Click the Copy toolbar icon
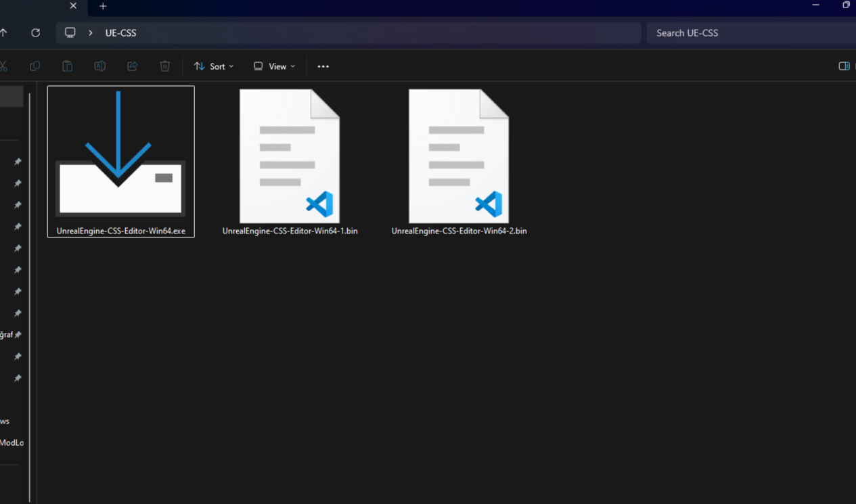The image size is (856, 504). tap(35, 66)
